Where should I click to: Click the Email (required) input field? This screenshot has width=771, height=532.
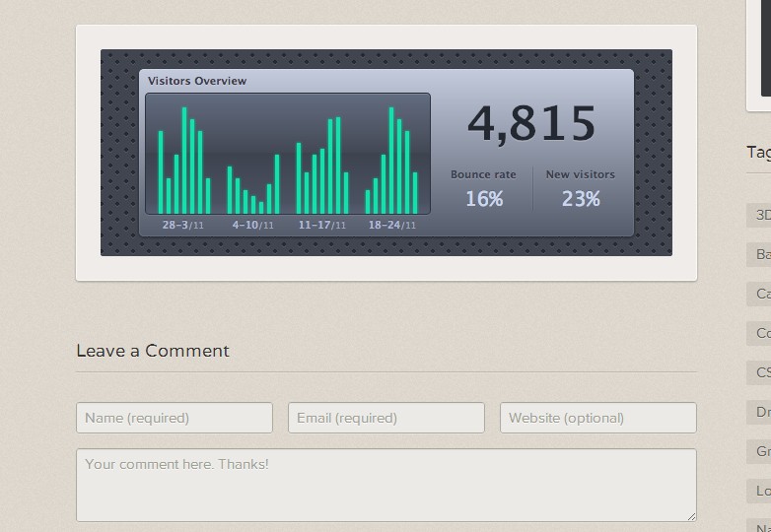tap(386, 418)
